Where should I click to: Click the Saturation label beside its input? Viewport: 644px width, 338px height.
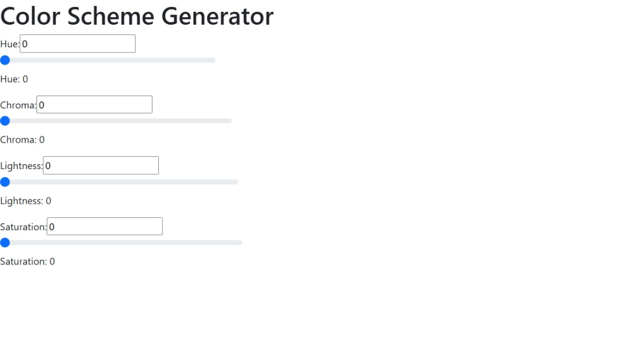(x=23, y=227)
